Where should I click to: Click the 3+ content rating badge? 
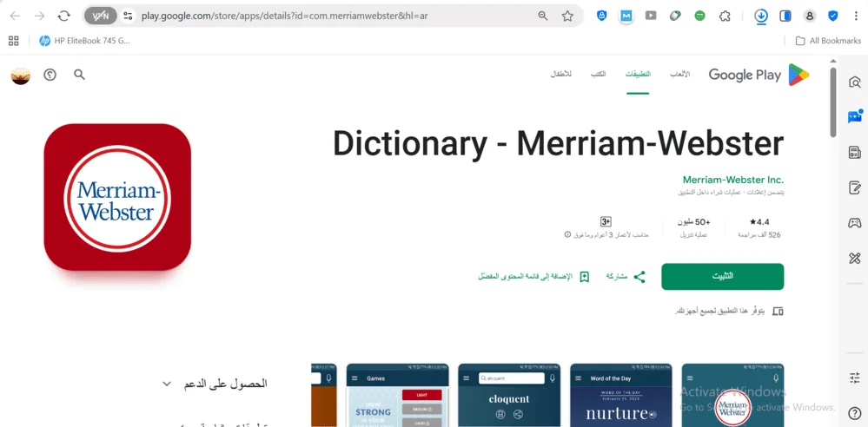tap(606, 222)
